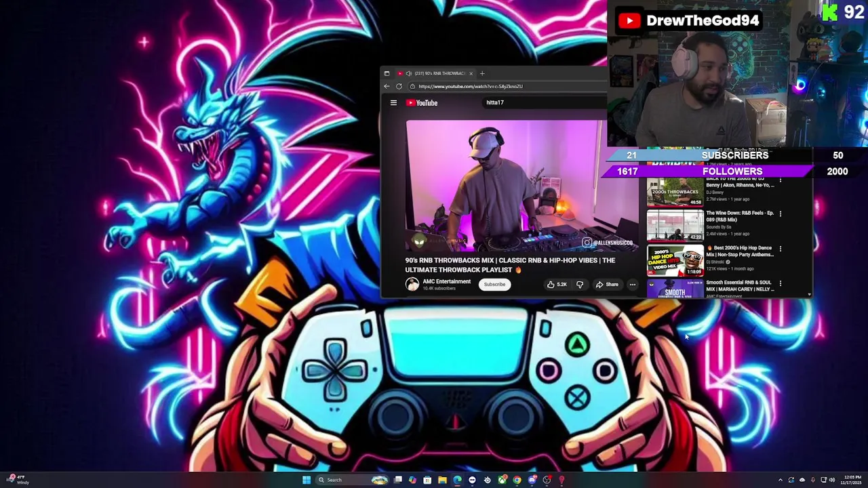The height and width of the screenshot is (488, 868).
Task: Click the site info lock icon in address bar
Action: 412,87
